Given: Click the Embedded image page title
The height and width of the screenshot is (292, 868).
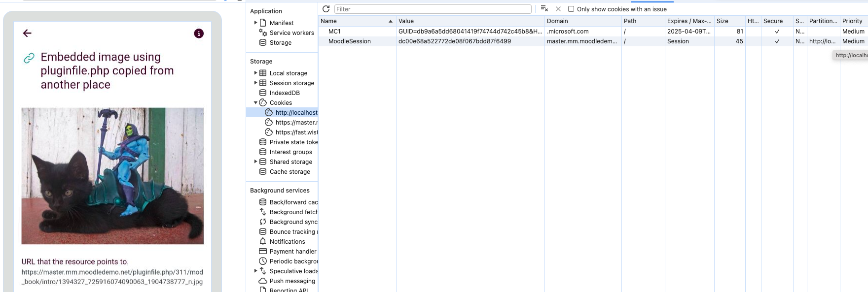Looking at the screenshot, I should 107,71.
